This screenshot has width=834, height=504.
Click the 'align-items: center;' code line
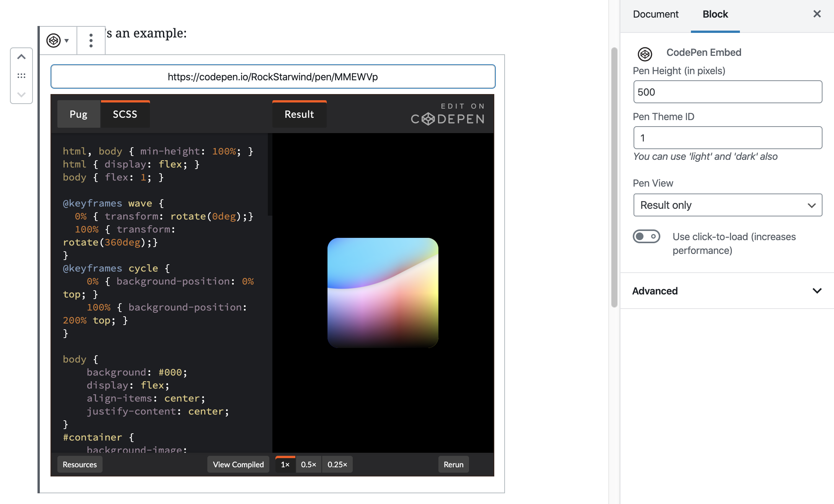(146, 398)
